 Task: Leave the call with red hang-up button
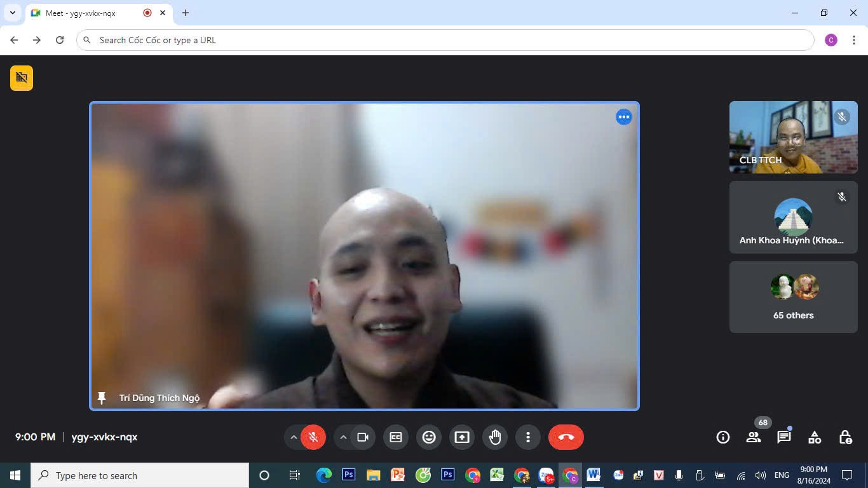[x=566, y=437]
